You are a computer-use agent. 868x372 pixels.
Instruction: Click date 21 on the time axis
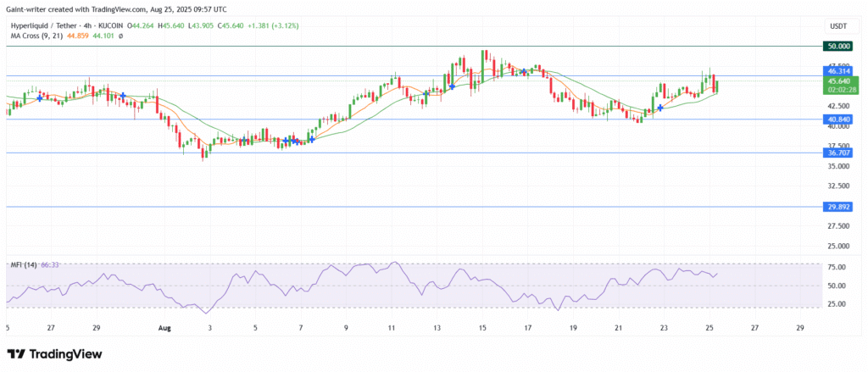pos(618,328)
